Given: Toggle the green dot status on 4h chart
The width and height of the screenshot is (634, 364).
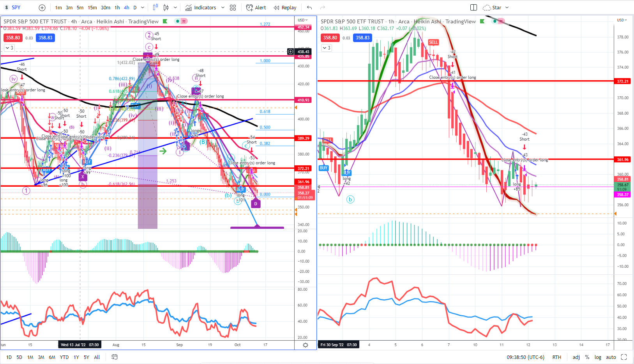Looking at the screenshot, I should (x=178, y=21).
